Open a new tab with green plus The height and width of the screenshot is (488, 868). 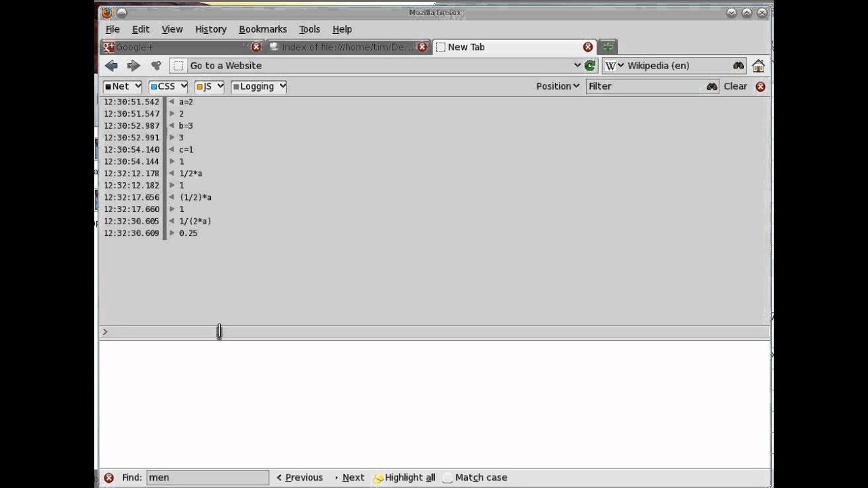[x=608, y=47]
